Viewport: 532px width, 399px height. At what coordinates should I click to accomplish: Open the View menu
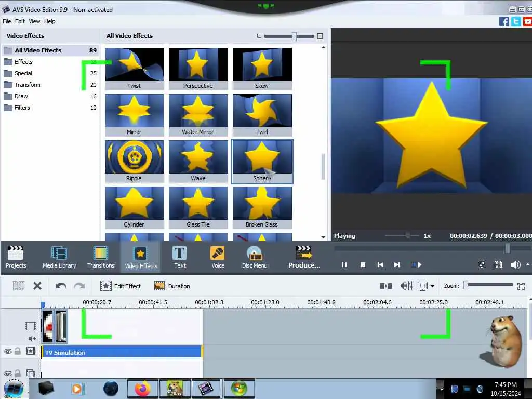[34, 21]
